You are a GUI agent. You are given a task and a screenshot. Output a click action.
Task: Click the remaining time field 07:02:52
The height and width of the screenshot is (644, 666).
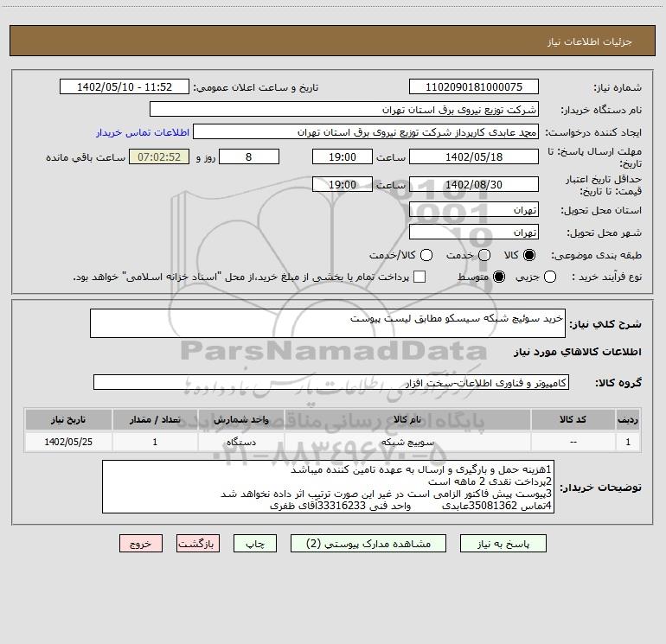159,156
